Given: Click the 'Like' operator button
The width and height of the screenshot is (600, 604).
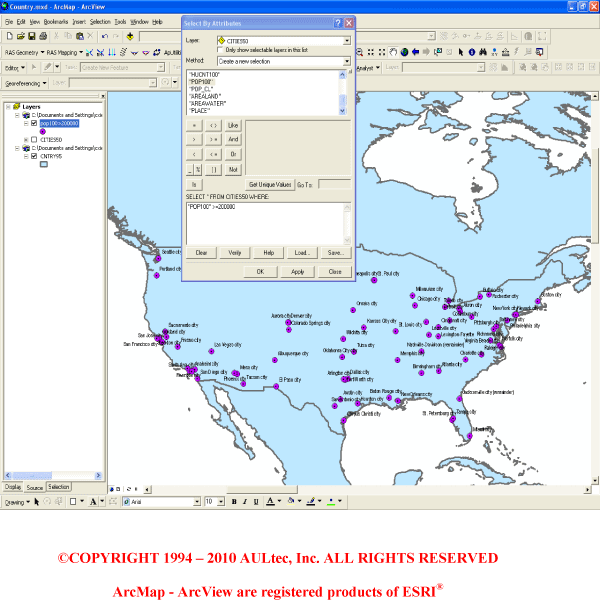Looking at the screenshot, I should tap(233, 125).
